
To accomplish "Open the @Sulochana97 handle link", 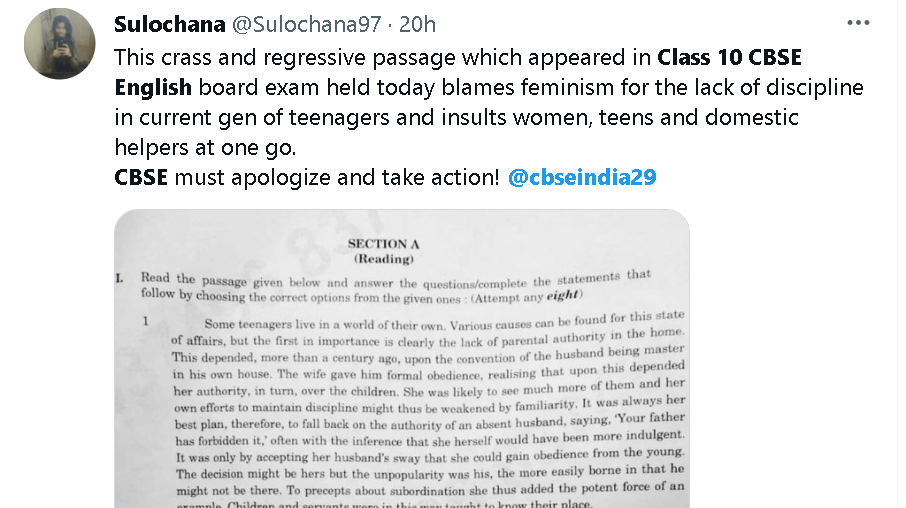I will click(311, 24).
